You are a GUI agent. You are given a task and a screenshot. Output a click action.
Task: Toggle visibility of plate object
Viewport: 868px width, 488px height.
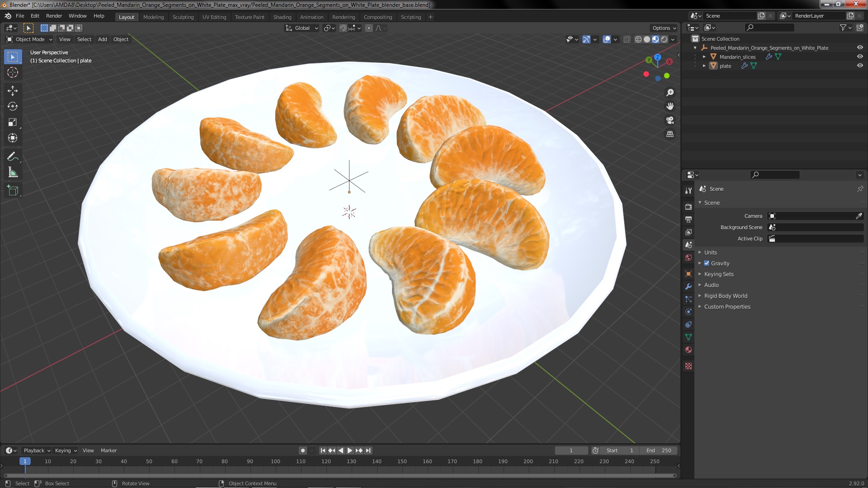tap(860, 66)
